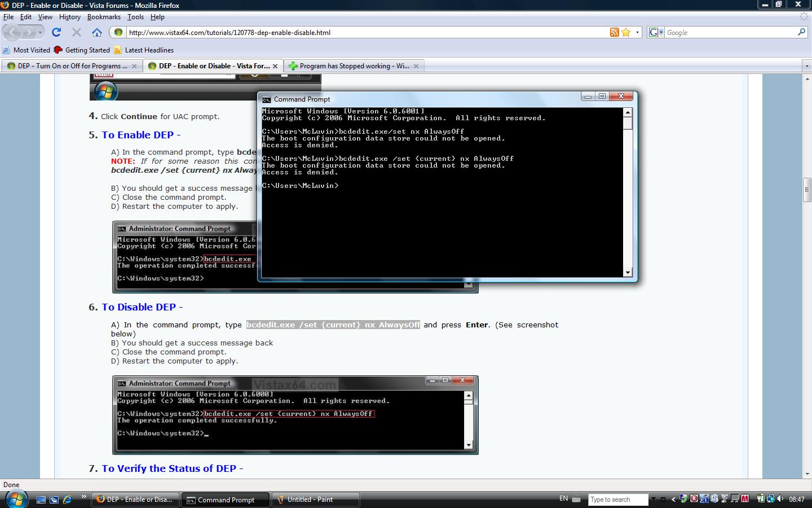
Task: Expand the quick launch overflow chevron
Action: click(x=83, y=497)
